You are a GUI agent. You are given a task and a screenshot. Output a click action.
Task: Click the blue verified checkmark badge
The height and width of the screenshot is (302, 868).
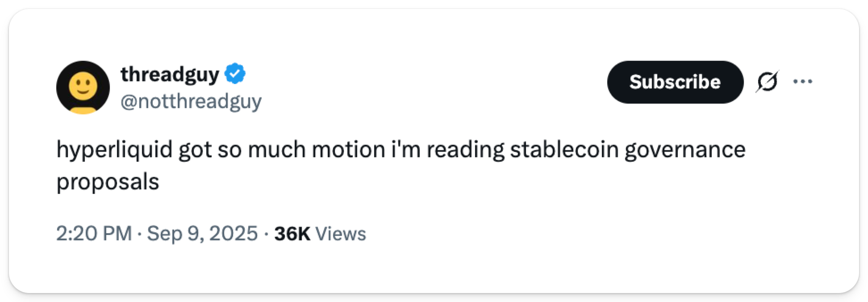click(235, 74)
